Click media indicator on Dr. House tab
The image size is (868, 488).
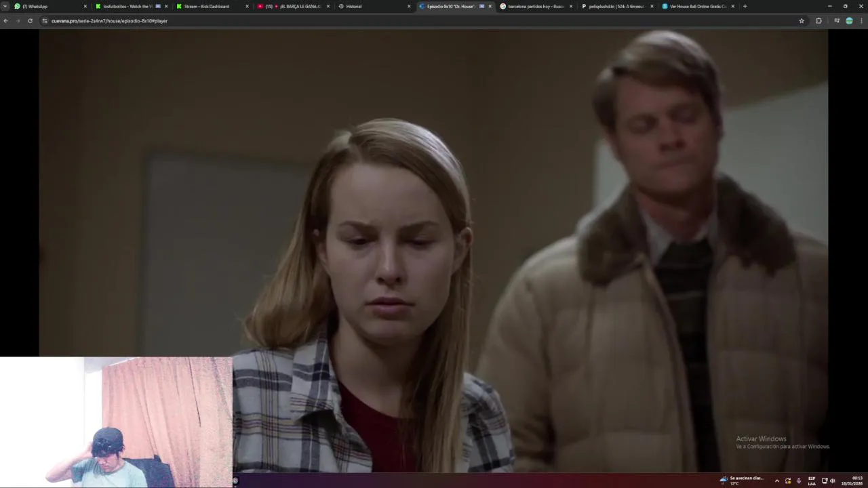coord(482,6)
